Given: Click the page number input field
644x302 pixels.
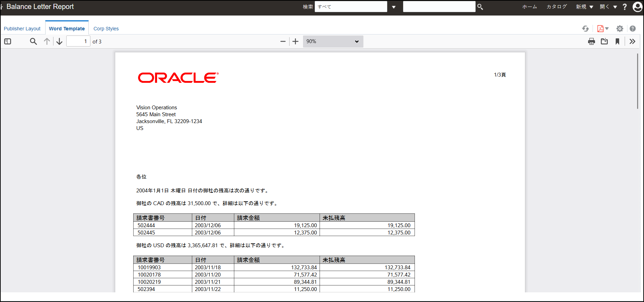Looking at the screenshot, I should tap(78, 41).
